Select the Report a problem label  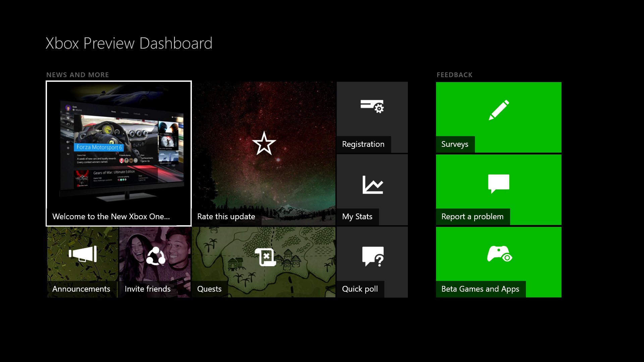473,217
